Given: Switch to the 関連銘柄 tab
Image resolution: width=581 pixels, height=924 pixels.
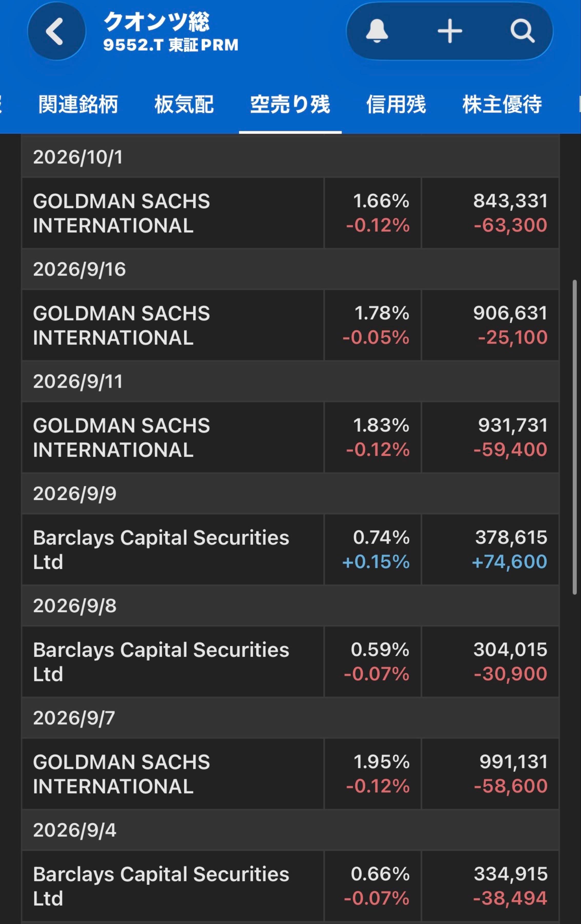Looking at the screenshot, I should pos(78,104).
